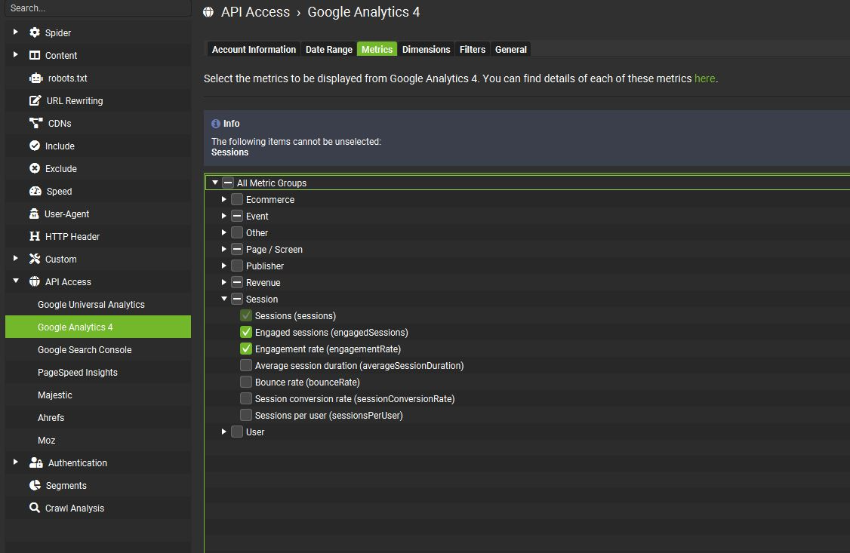Check the Ecommerce group checkbox
850x553 pixels.
click(x=237, y=200)
